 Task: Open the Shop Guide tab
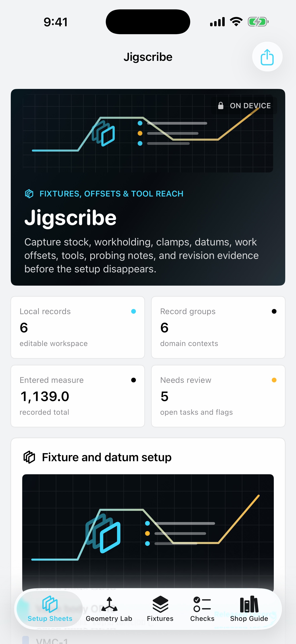(x=249, y=609)
